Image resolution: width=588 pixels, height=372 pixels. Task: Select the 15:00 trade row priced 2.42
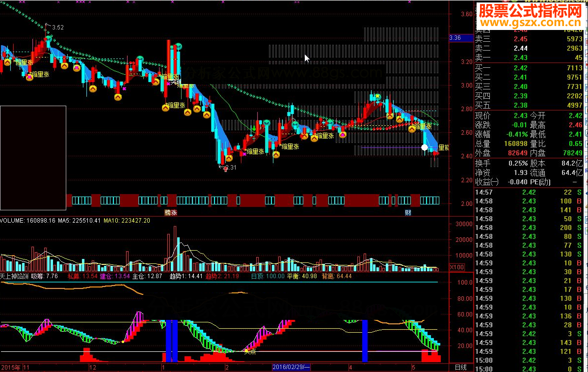point(529,360)
